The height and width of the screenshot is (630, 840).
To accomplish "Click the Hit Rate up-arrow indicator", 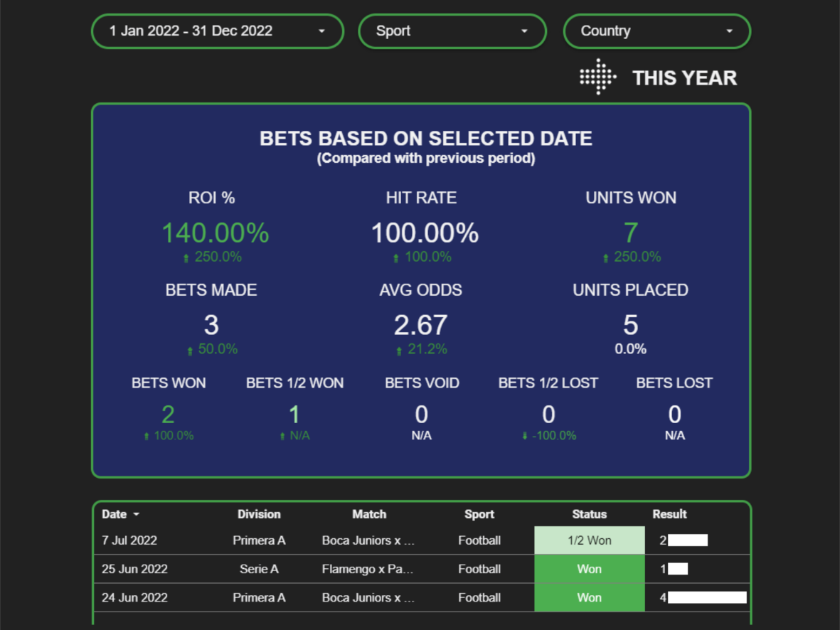I will coord(396,258).
